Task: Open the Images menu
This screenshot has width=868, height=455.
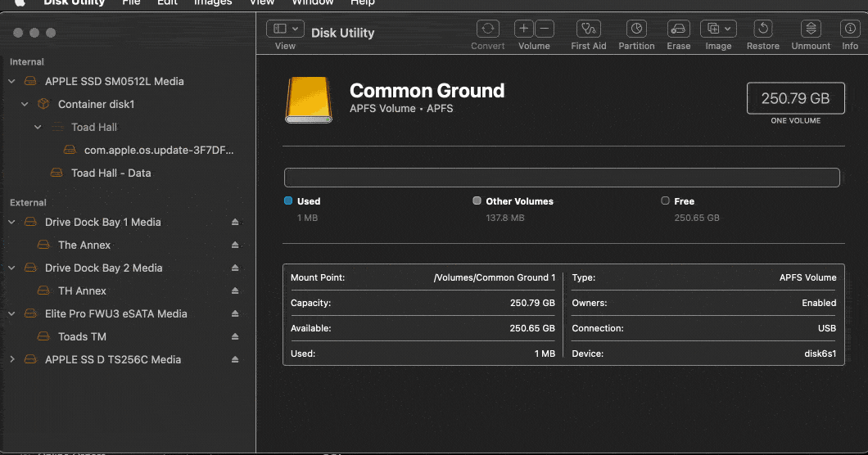Action: point(212,2)
